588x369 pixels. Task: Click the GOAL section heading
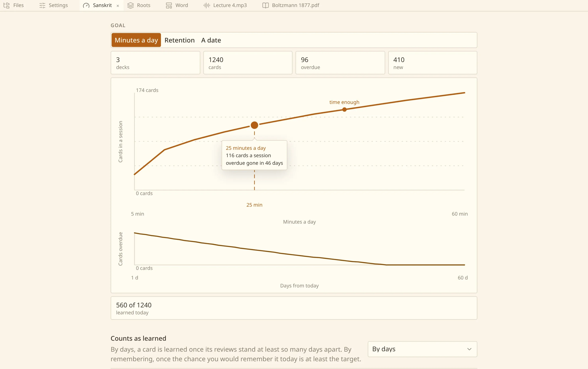(x=118, y=25)
